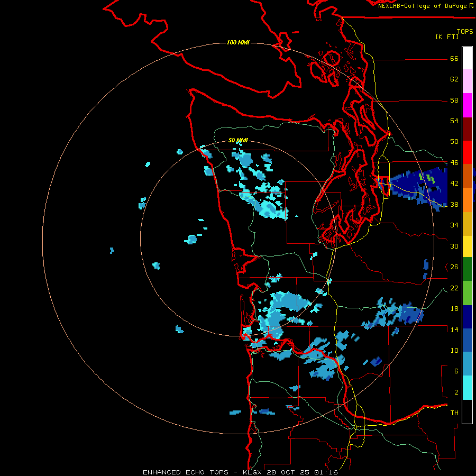Pick the dark green legend swatch
476x476 pixels.
pyautogui.click(x=467, y=269)
